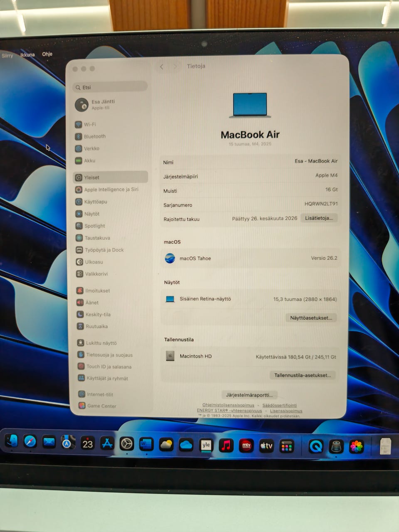Open the Siirry menu
Viewport: 399px width, 532px height.
click(x=7, y=56)
